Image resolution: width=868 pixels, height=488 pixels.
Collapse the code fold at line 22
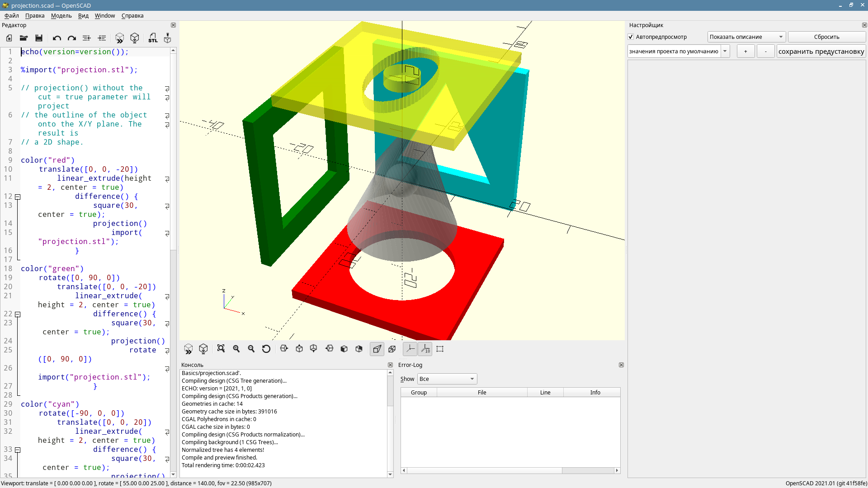coord(18,314)
